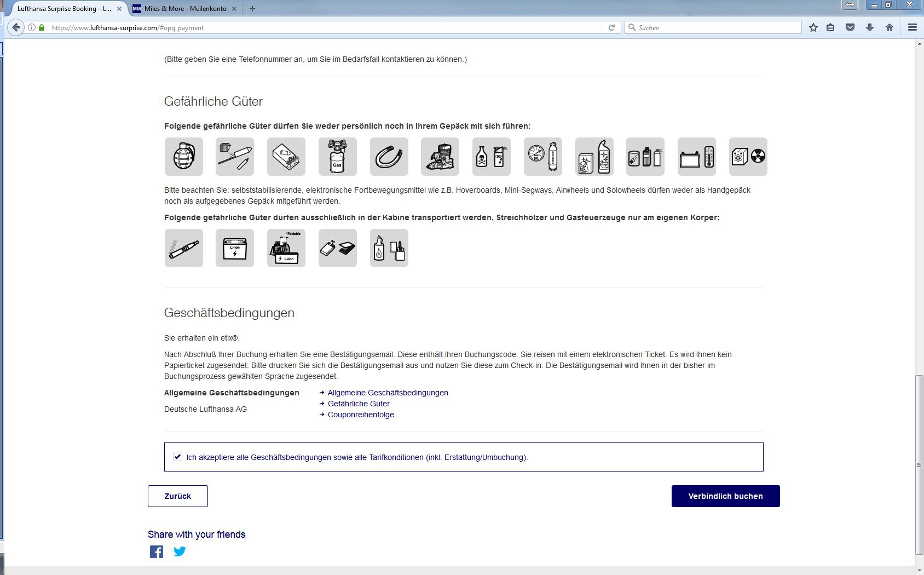The image size is (924, 575).
Task: Click the lighter and fuel icon
Action: 389,248
